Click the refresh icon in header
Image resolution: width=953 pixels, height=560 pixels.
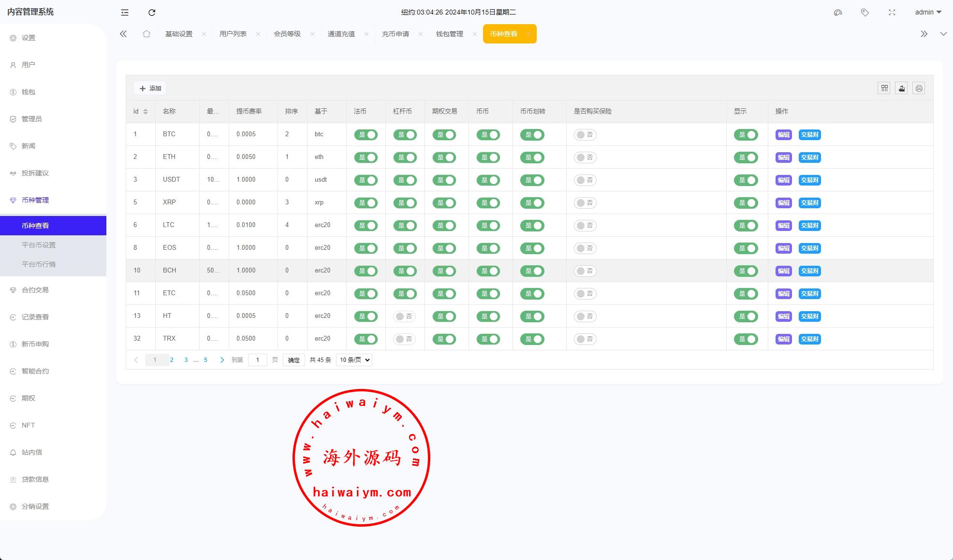click(x=152, y=13)
